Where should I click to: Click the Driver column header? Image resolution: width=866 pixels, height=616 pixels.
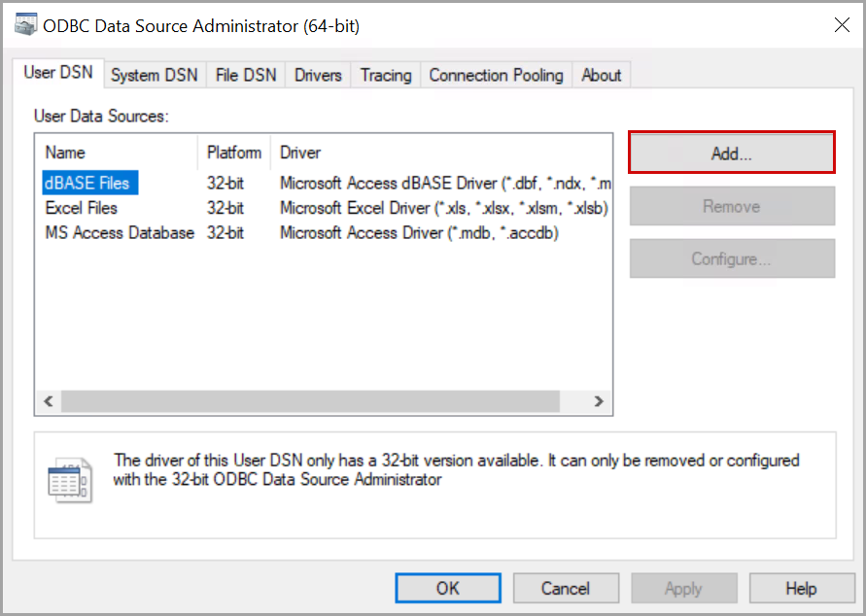click(x=300, y=153)
